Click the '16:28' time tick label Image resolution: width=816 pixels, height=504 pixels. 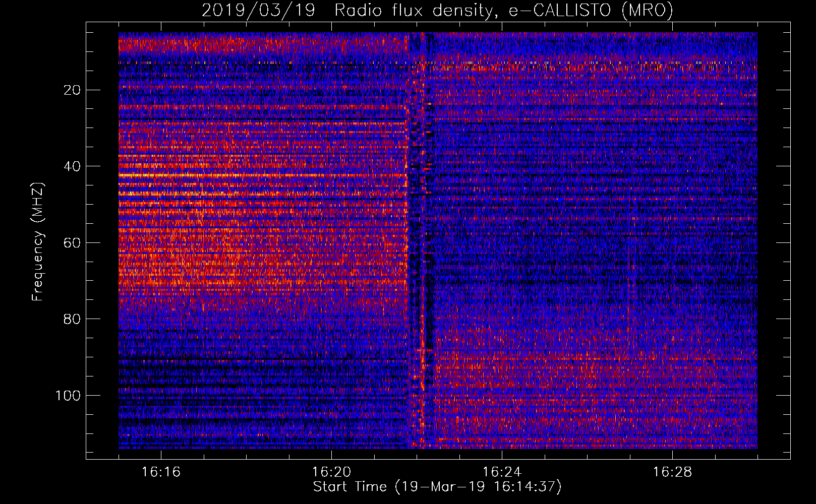click(672, 472)
